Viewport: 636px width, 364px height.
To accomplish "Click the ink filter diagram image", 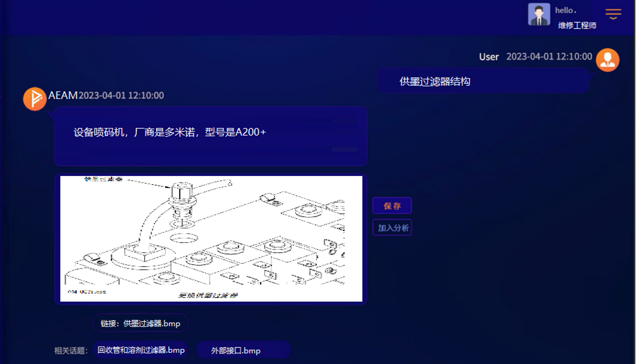I will click(211, 238).
